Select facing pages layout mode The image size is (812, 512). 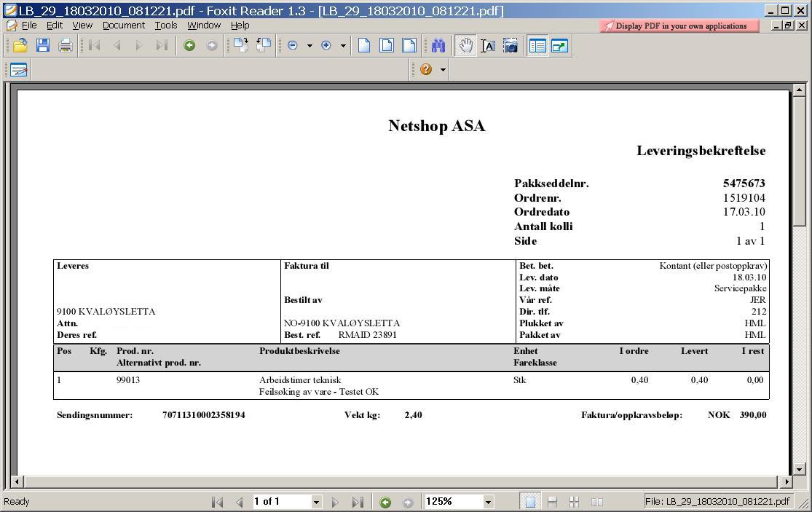click(596, 502)
